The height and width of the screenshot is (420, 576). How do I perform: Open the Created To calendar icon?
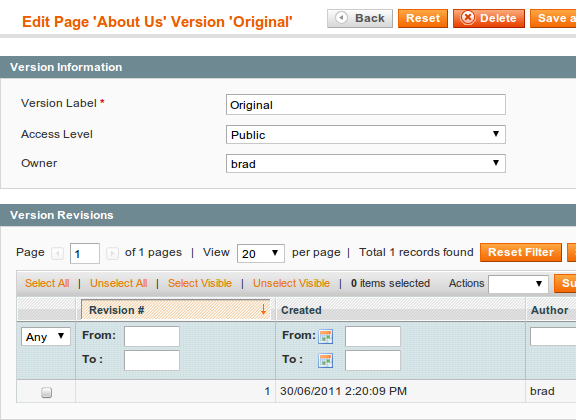pos(325,360)
